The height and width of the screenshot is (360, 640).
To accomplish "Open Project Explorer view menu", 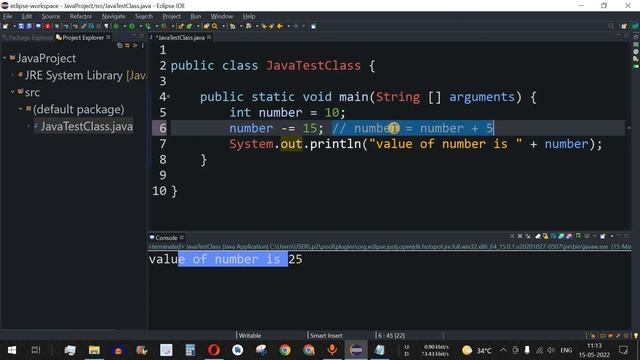I will pos(142,45).
